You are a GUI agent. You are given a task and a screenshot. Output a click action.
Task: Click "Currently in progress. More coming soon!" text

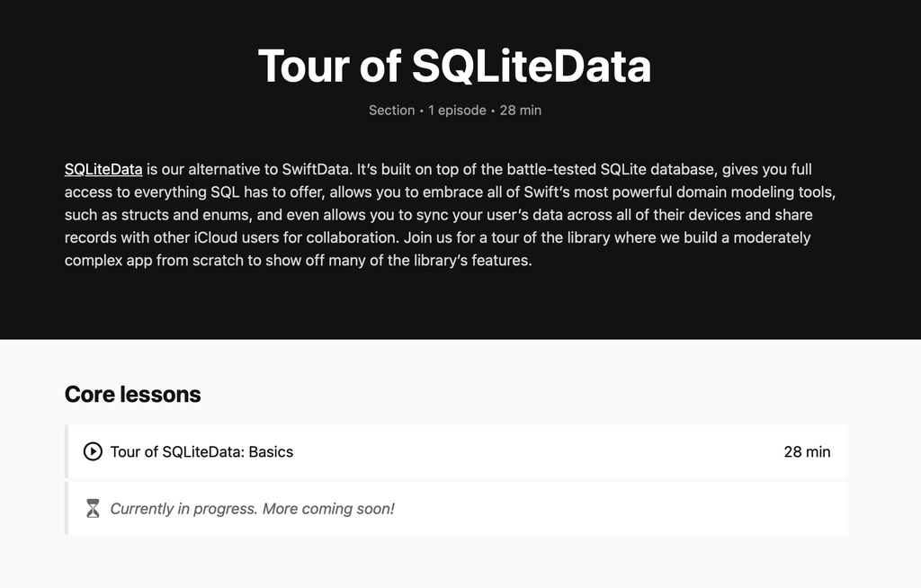(252, 509)
